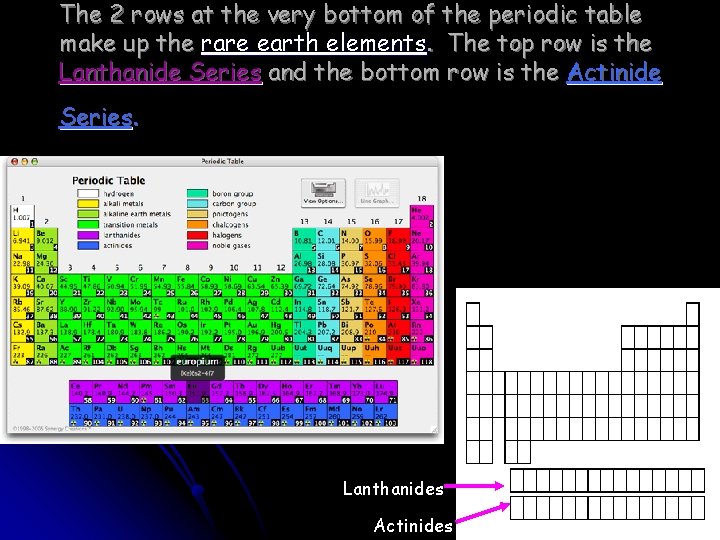Viewport: 720px width, 540px height.
Task: Click the chalcogens orange legend swatch
Action: (197, 225)
